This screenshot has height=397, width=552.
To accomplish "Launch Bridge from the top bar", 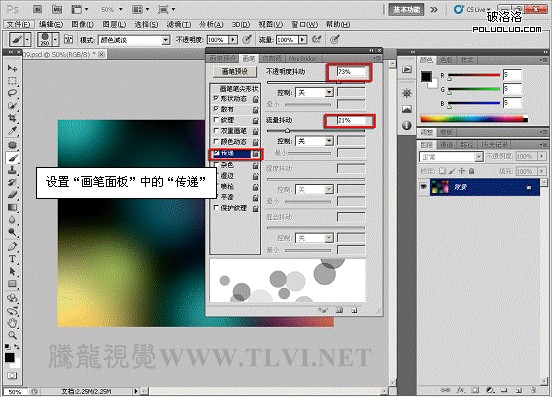I will coord(37,10).
